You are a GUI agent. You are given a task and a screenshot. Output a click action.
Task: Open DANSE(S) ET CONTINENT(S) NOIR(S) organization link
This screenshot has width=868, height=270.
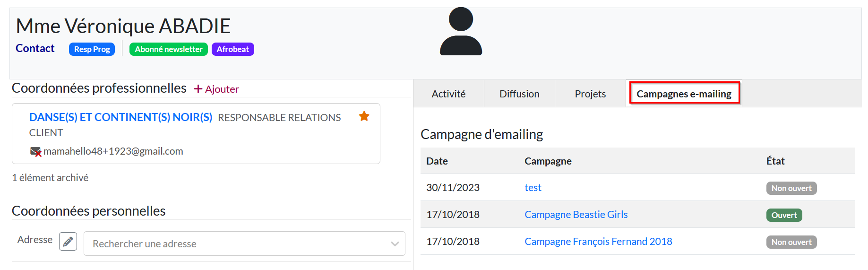click(x=120, y=117)
